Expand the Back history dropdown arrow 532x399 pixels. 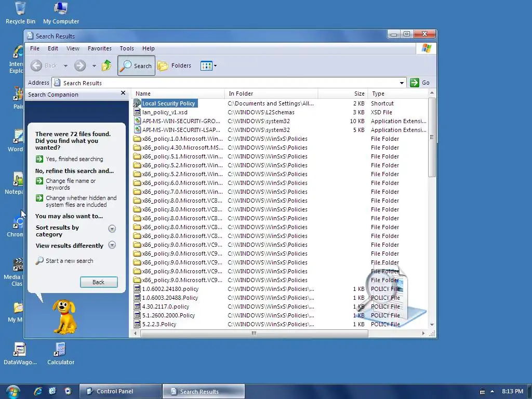pos(65,66)
